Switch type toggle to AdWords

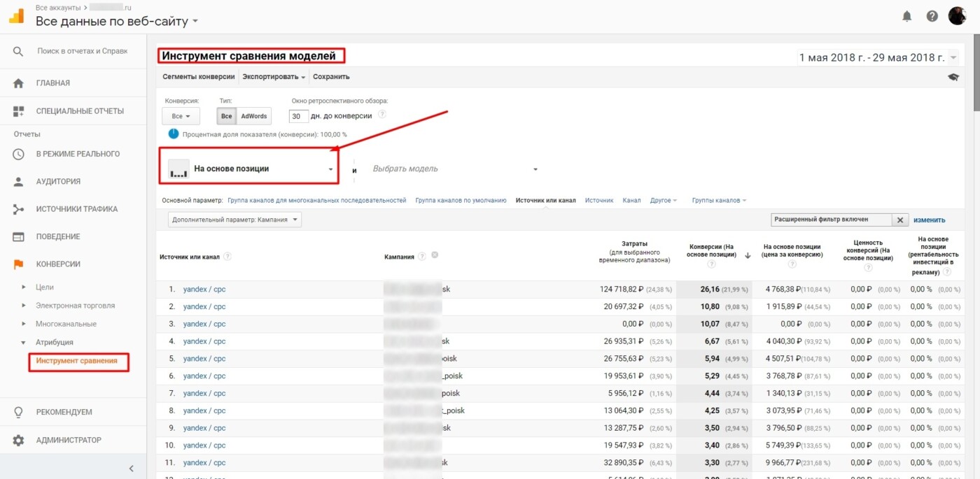coord(253,116)
